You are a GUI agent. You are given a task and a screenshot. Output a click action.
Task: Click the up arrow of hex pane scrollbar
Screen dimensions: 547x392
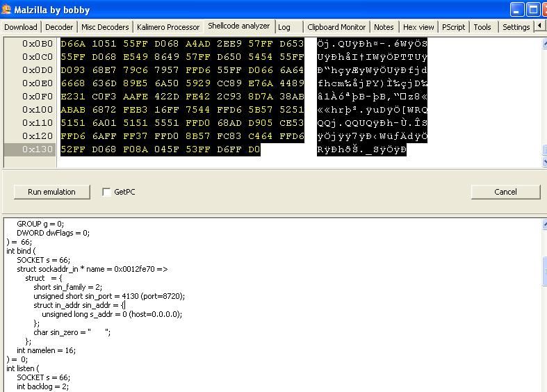(543, 43)
